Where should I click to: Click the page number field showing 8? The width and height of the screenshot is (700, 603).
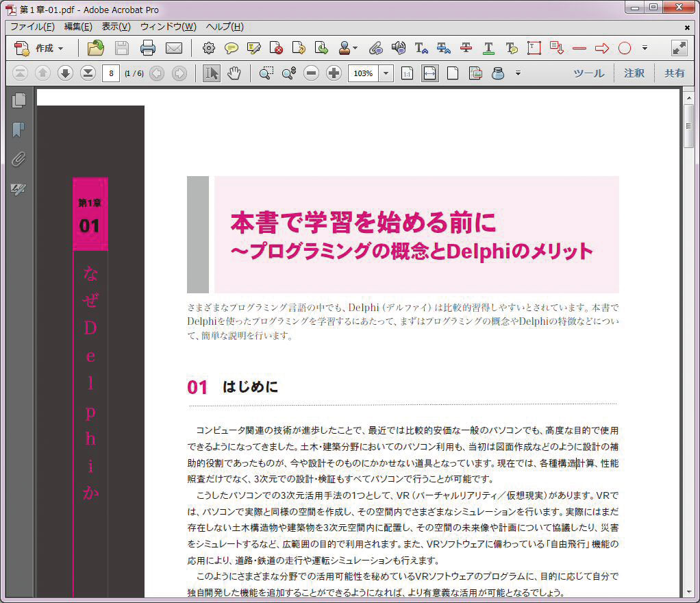111,73
